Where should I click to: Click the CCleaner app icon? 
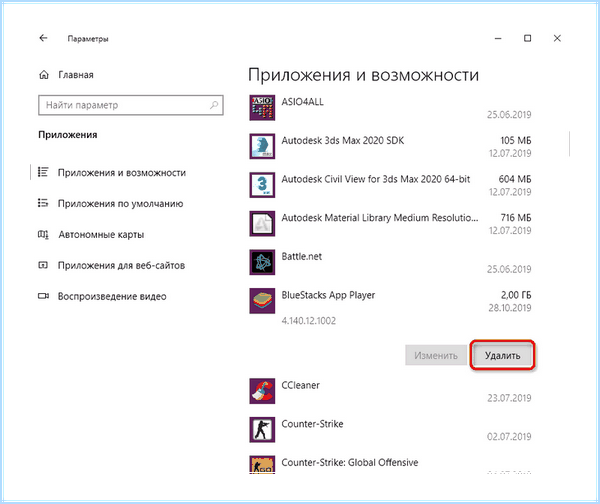coord(262,391)
